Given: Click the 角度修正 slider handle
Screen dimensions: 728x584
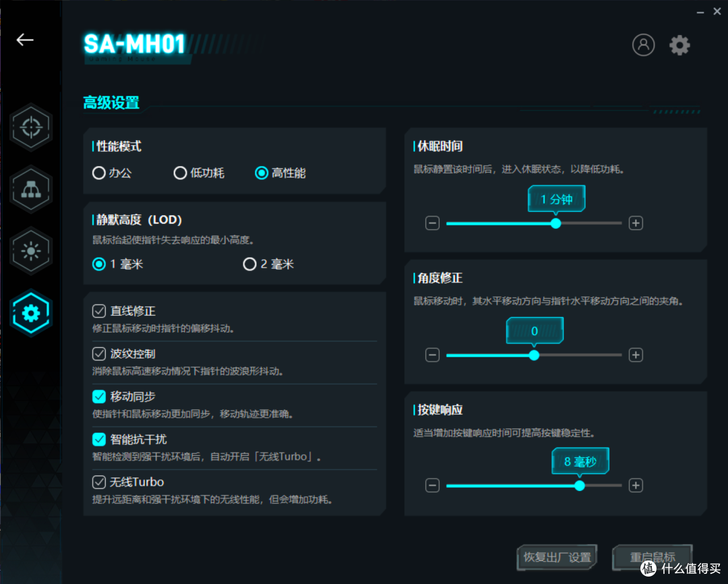Looking at the screenshot, I should pos(535,355).
